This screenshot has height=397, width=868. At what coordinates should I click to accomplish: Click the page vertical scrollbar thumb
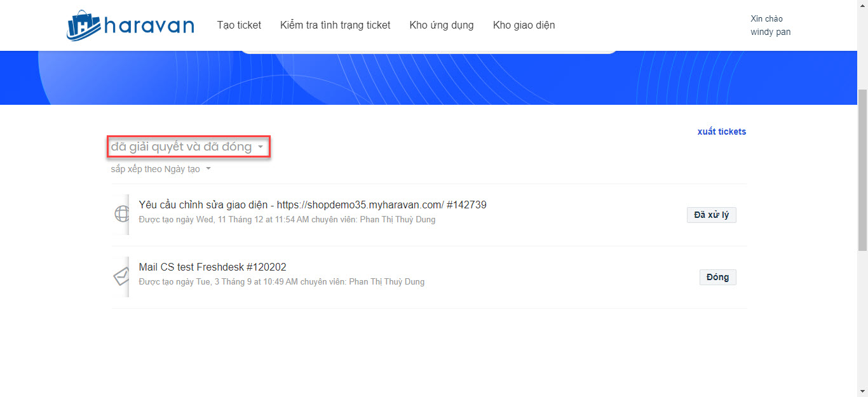862,170
